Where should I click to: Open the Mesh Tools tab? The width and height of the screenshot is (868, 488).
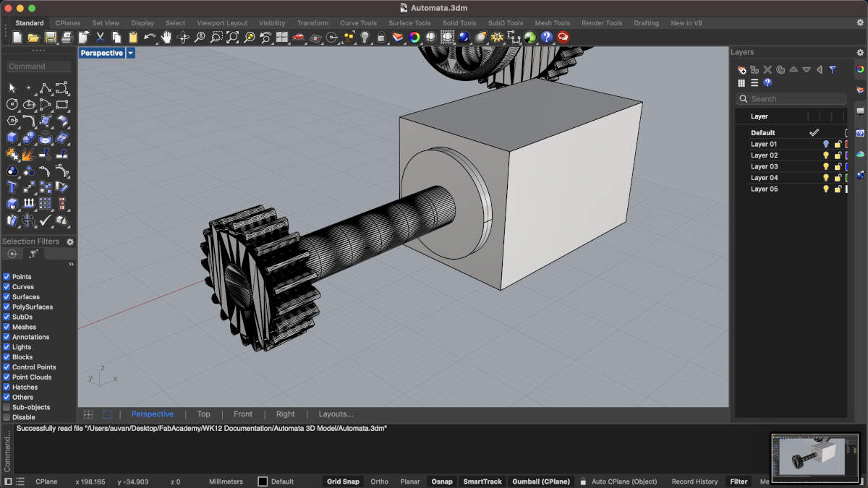click(552, 23)
